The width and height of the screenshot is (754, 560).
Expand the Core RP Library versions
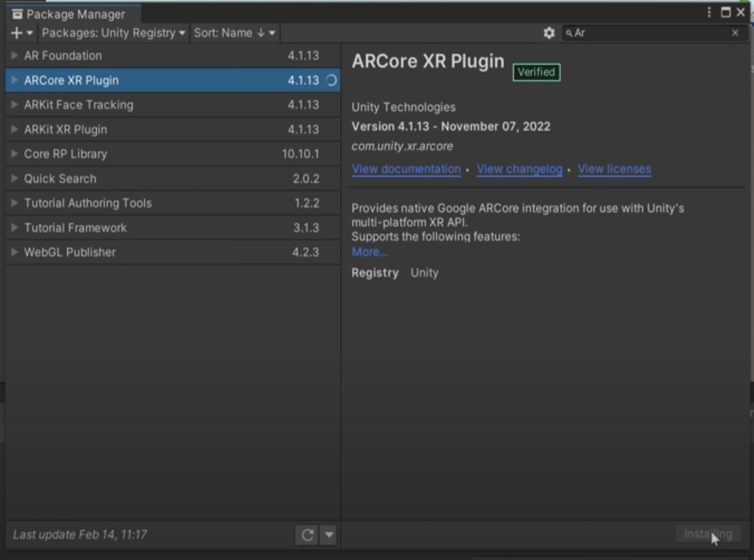tap(15, 153)
